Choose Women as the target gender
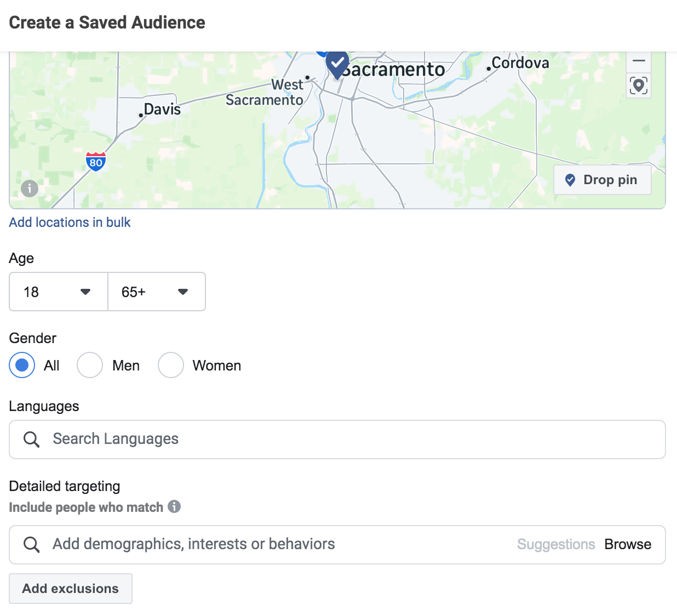Screen dimensions: 677x616 [x=171, y=365]
